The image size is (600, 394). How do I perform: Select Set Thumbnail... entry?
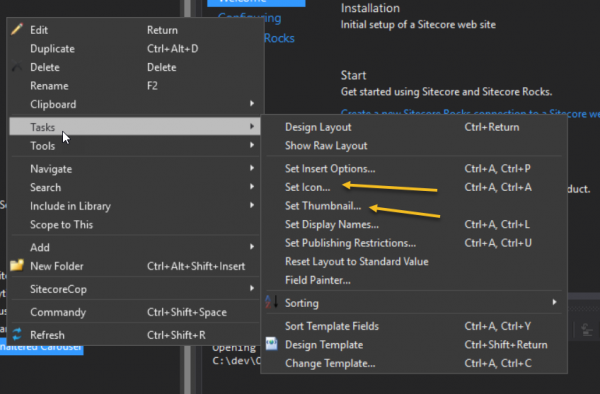414,206
